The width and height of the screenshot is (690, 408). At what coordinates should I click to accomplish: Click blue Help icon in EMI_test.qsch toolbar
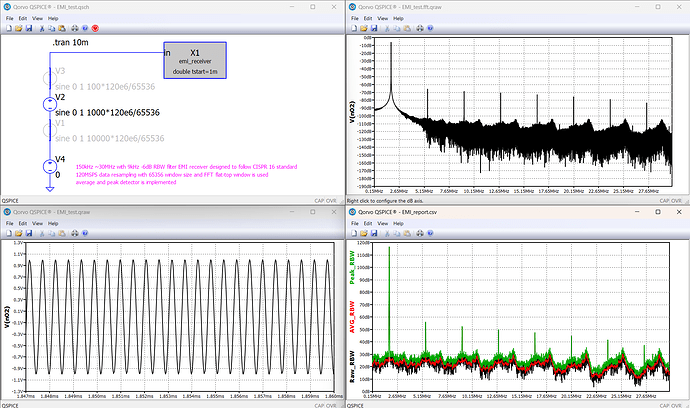(85, 28)
